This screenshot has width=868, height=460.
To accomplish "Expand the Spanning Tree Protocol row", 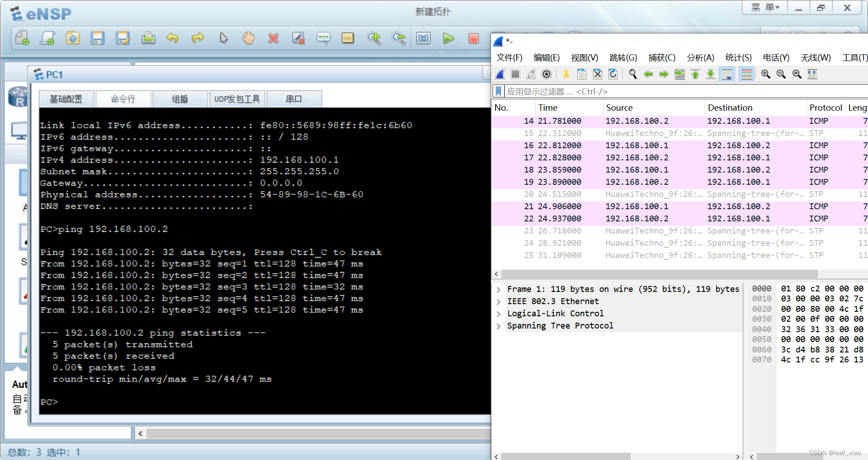I will click(499, 326).
